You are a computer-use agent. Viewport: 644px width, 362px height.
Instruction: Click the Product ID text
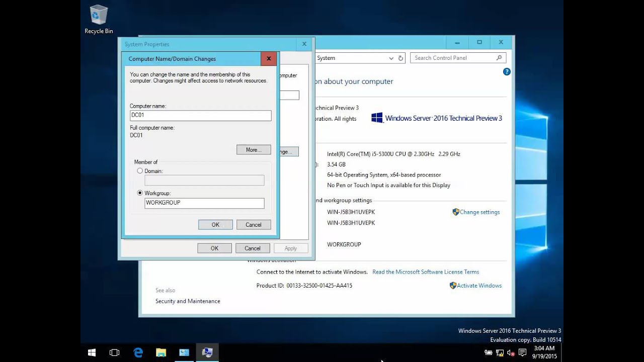pos(304,286)
